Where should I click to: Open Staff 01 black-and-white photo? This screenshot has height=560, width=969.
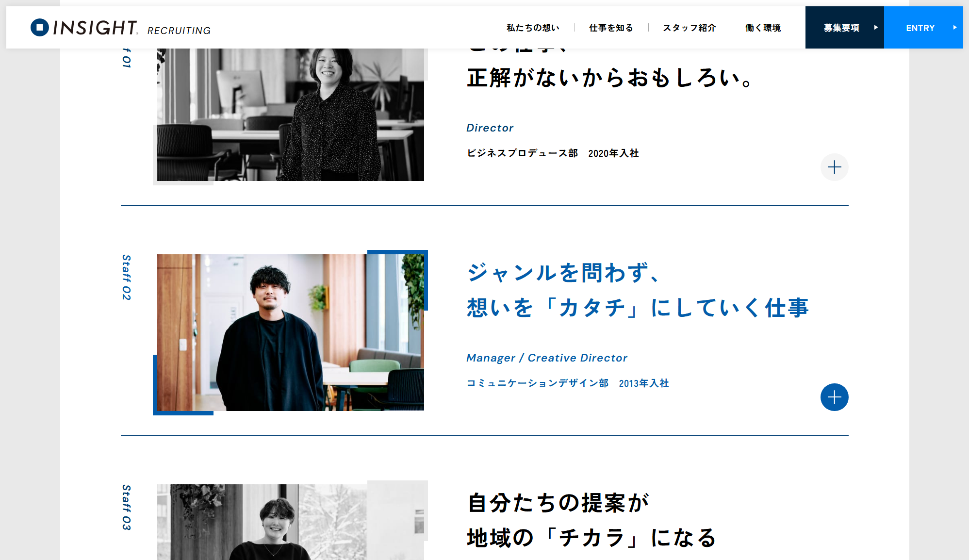tap(290, 115)
